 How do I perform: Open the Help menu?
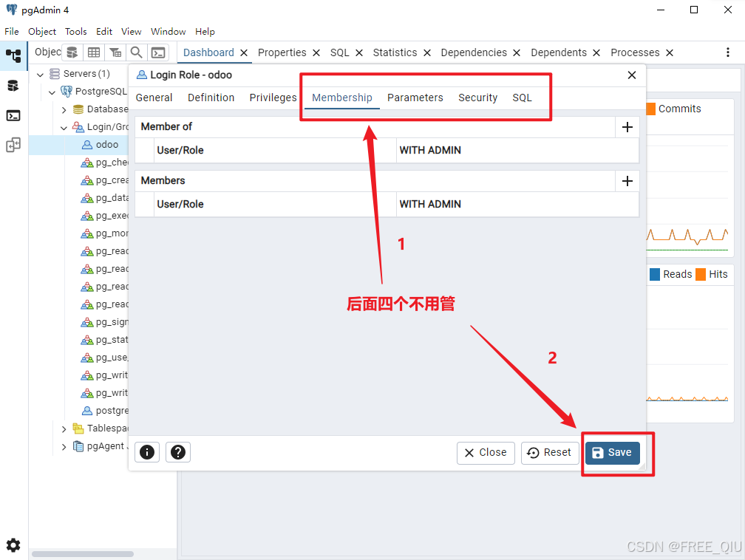205,31
